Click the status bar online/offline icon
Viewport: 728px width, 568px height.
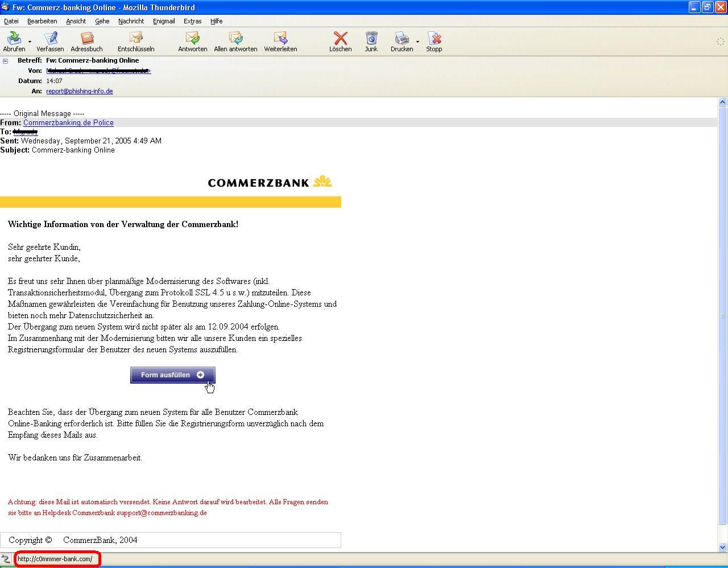tap(6, 559)
